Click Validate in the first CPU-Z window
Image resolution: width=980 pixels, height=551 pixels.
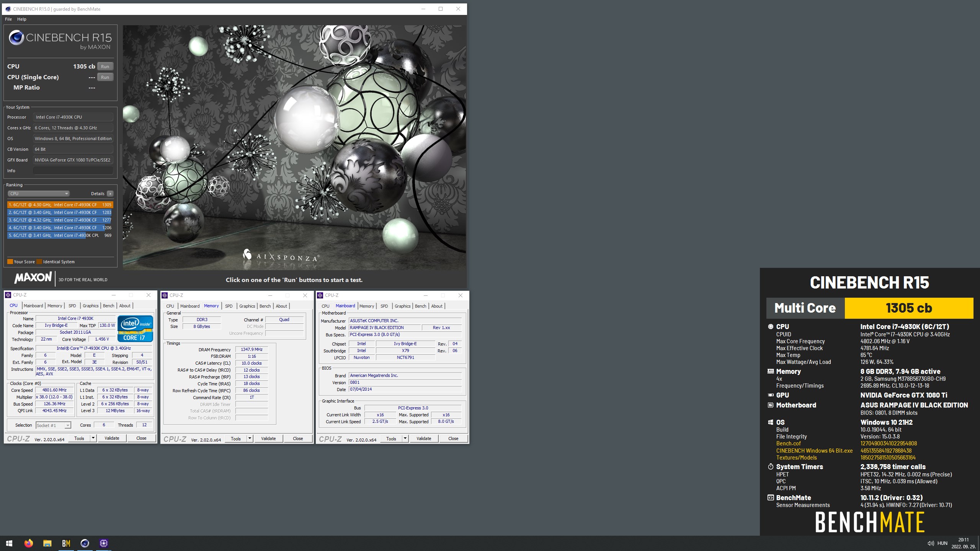112,438
